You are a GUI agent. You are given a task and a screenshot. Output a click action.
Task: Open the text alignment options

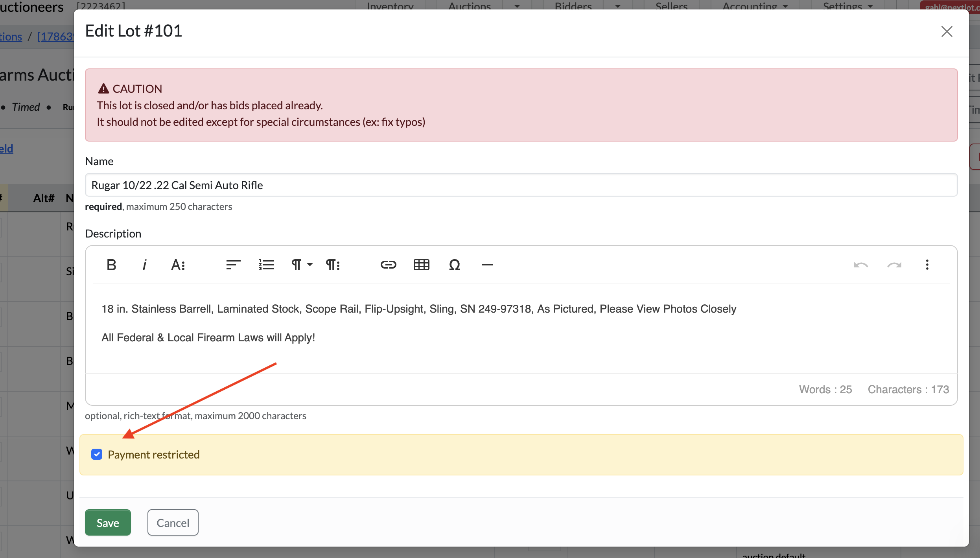coord(233,265)
